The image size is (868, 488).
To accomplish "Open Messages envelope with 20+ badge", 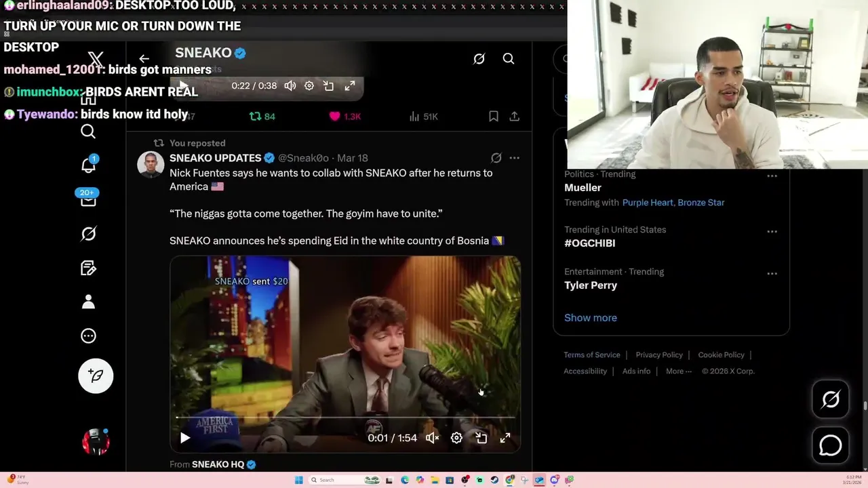I will tap(88, 199).
